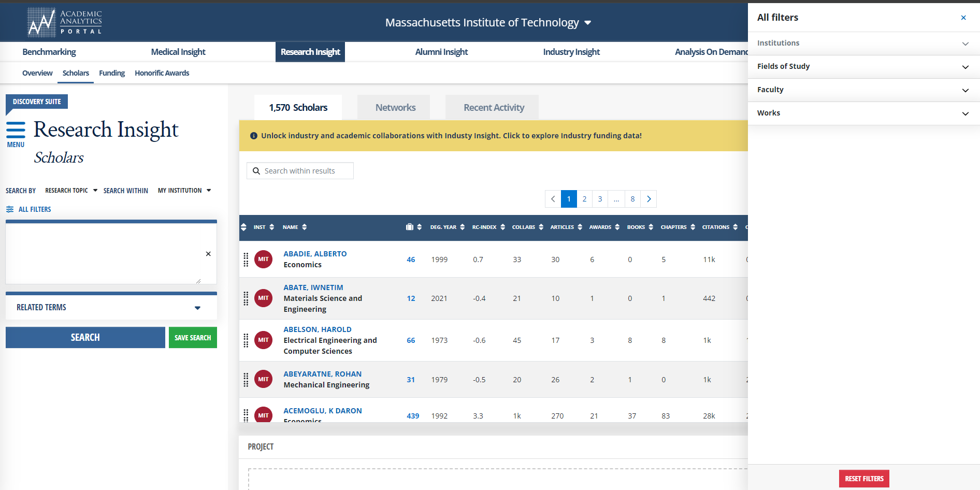Switch to the Benchmarking tab
This screenshot has width=980, height=490.
click(49, 52)
